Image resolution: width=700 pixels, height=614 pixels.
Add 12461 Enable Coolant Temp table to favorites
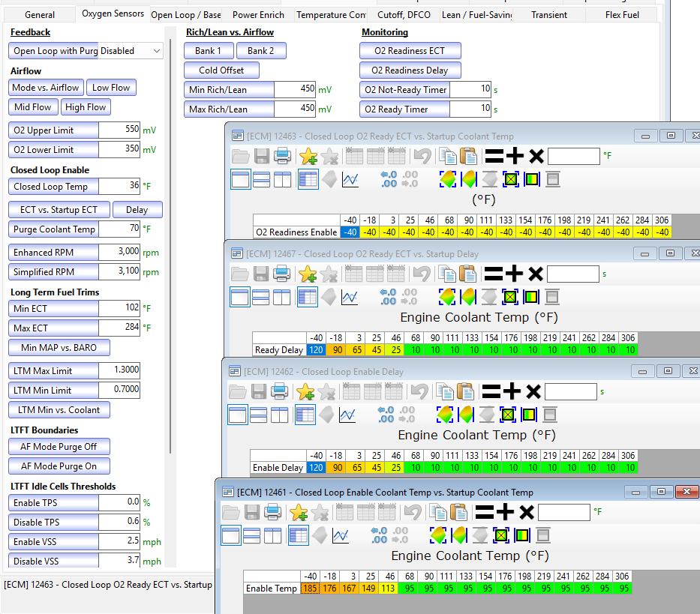(x=299, y=512)
